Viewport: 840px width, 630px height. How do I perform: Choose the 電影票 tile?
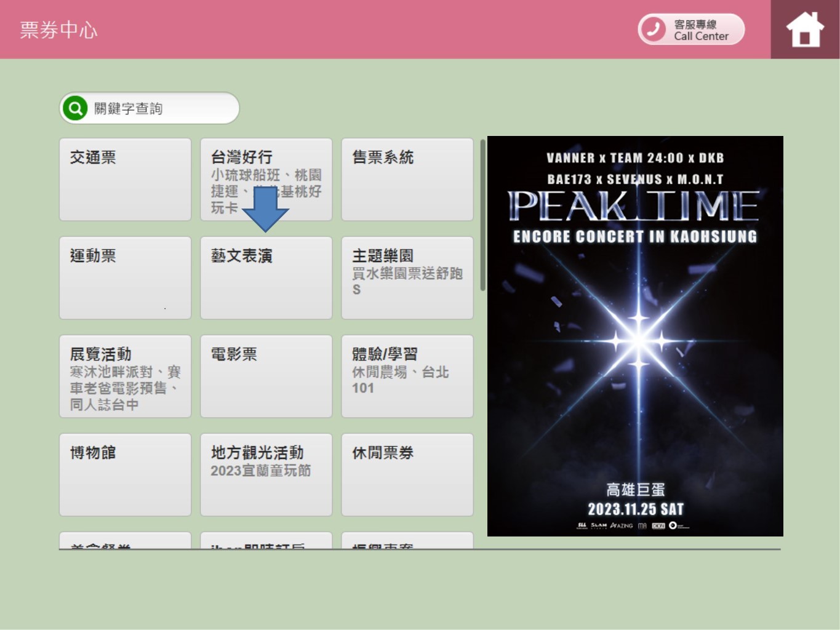coord(266,377)
